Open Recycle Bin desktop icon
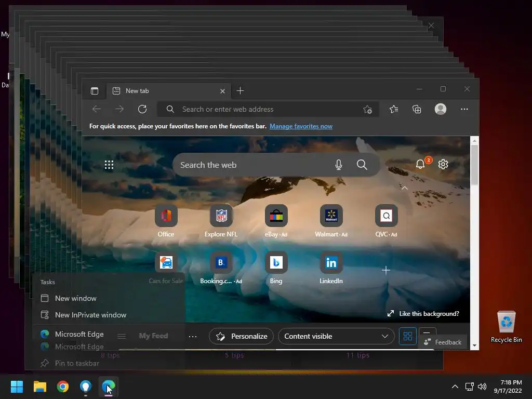Image resolution: width=532 pixels, height=399 pixels. 506,327
